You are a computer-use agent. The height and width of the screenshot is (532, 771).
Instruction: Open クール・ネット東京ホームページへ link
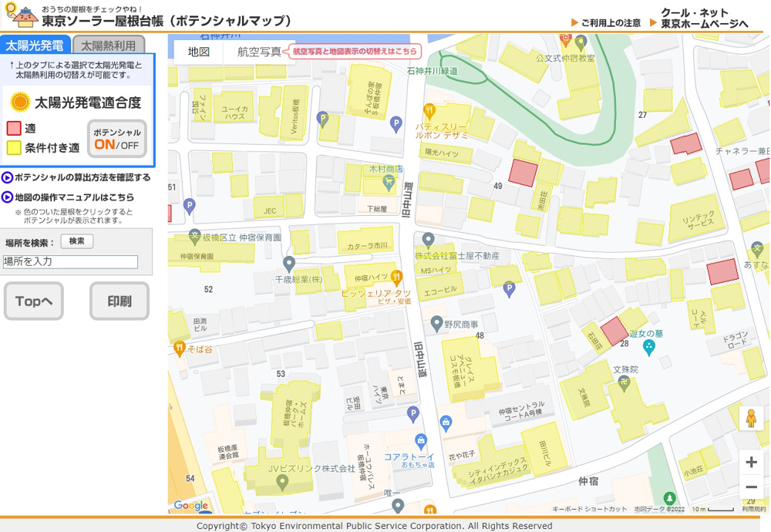tap(699, 19)
